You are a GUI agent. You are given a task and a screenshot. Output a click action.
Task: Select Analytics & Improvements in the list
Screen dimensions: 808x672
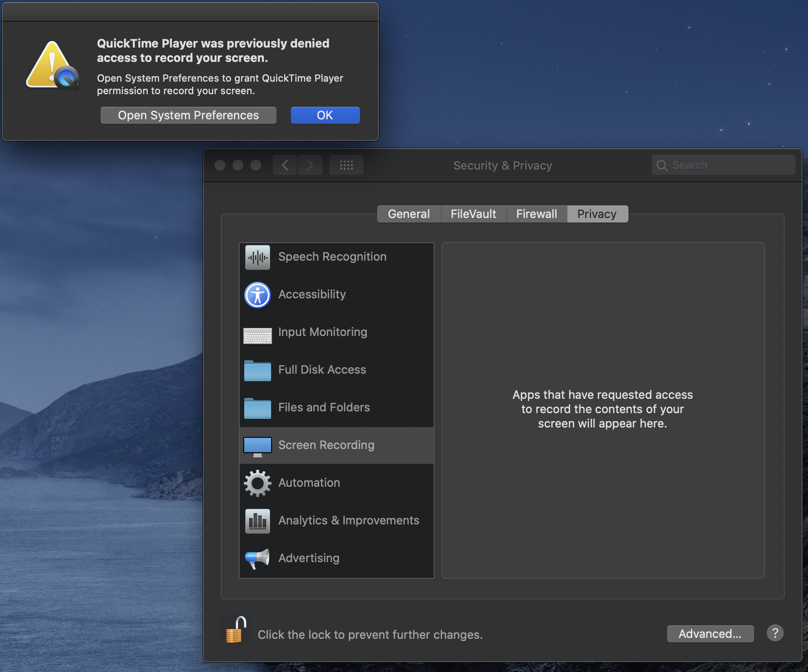337,521
